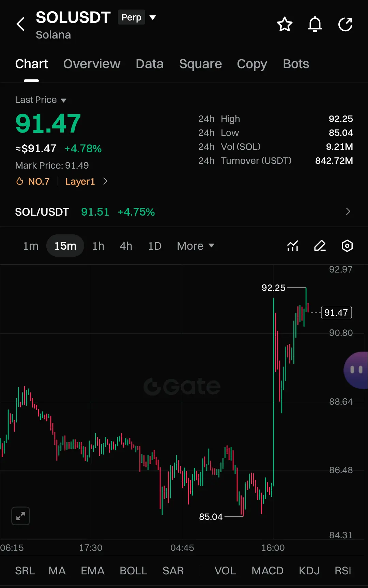
Task: Toggle KDJ sub-indicator
Action: coord(309,571)
